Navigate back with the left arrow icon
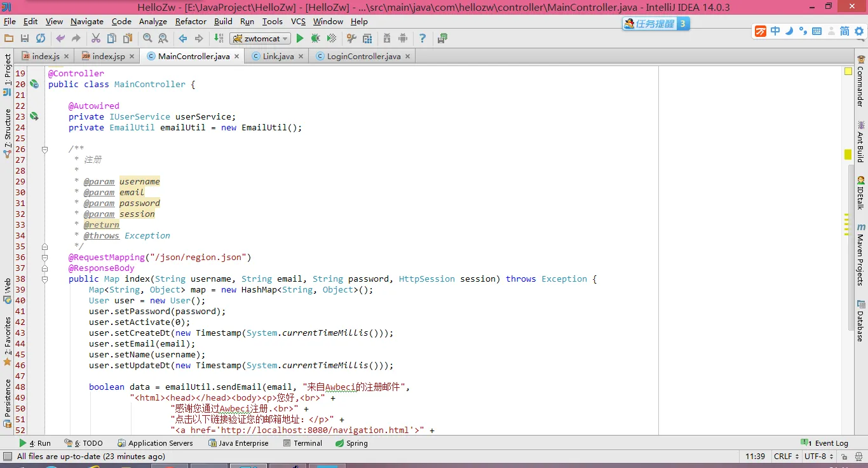This screenshot has width=868, height=468. coord(183,39)
